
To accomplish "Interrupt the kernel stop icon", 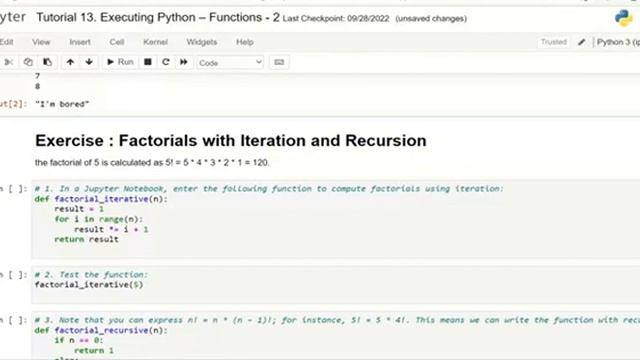I will (148, 62).
